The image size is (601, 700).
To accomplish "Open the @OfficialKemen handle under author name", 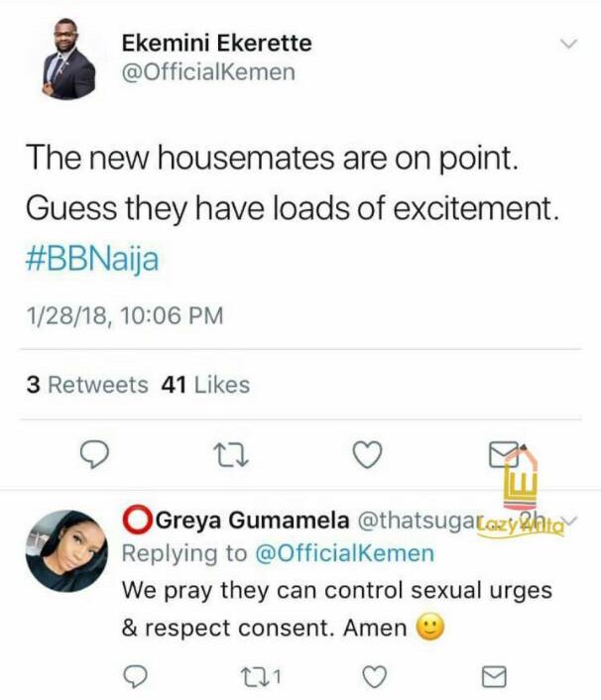I will (207, 73).
